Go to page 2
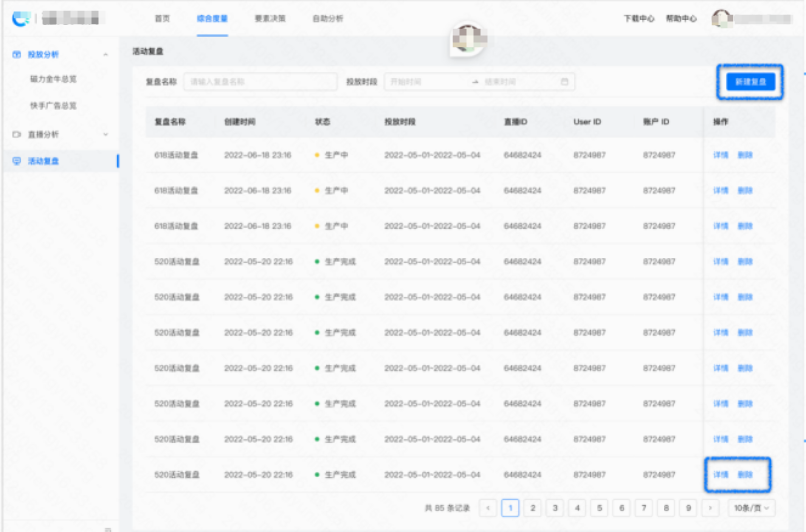Image resolution: width=806 pixels, height=532 pixels. pos(533,508)
